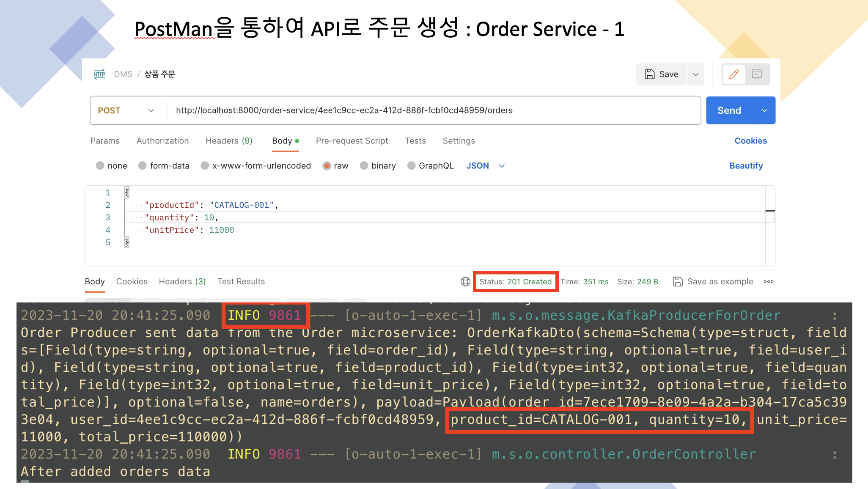Click the pencil edit icon
The height and width of the screenshot is (489, 868).
coord(733,74)
